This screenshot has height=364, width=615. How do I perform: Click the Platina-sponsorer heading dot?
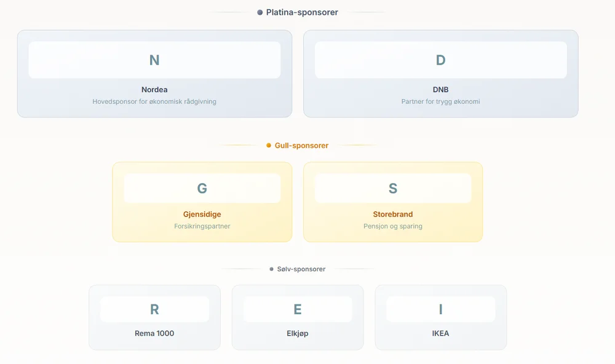pos(260,12)
